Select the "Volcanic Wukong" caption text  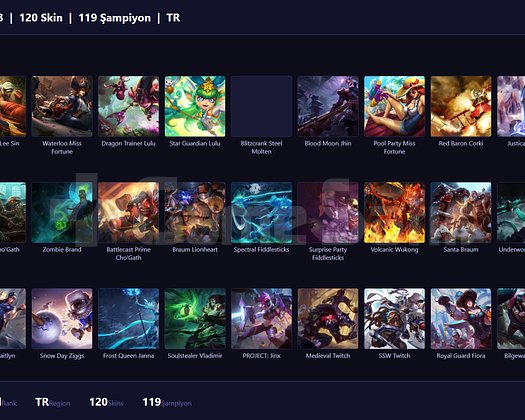pos(394,250)
